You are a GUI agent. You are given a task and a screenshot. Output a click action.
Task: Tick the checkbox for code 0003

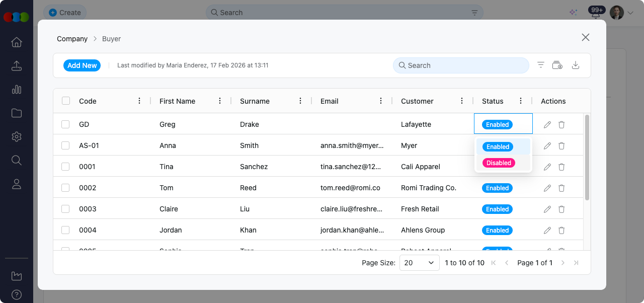coord(65,209)
